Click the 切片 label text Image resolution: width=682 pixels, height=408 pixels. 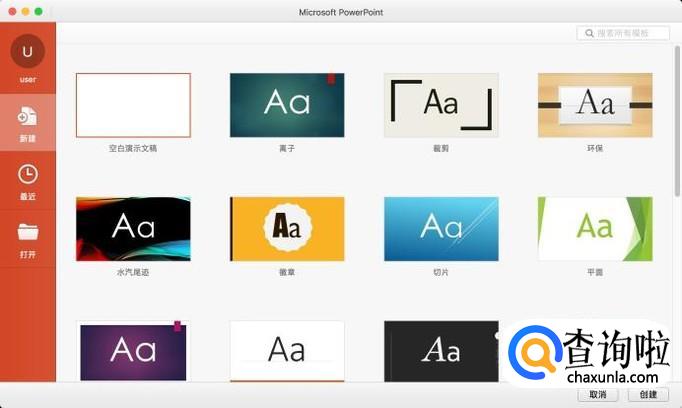click(x=441, y=272)
